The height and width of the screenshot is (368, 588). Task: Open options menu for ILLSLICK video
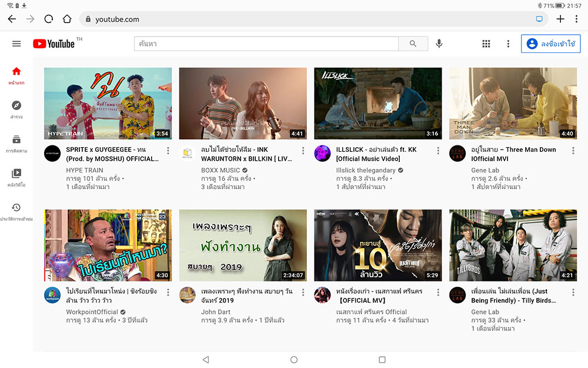click(438, 151)
